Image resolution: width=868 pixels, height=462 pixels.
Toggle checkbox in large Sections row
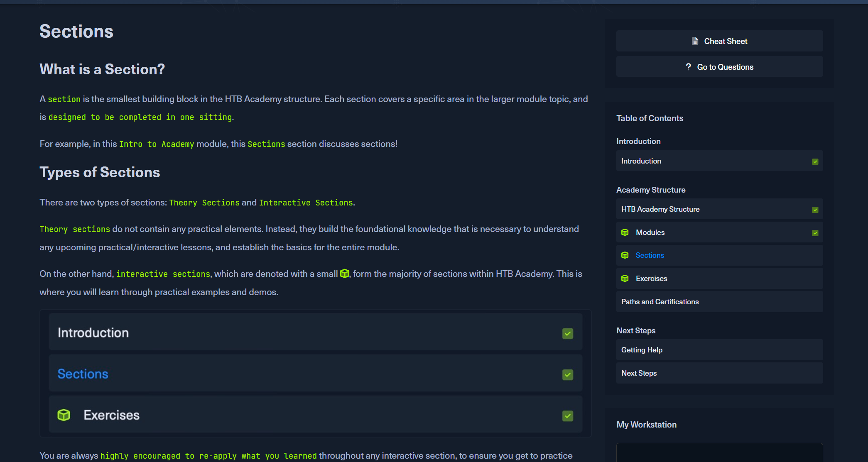(567, 374)
